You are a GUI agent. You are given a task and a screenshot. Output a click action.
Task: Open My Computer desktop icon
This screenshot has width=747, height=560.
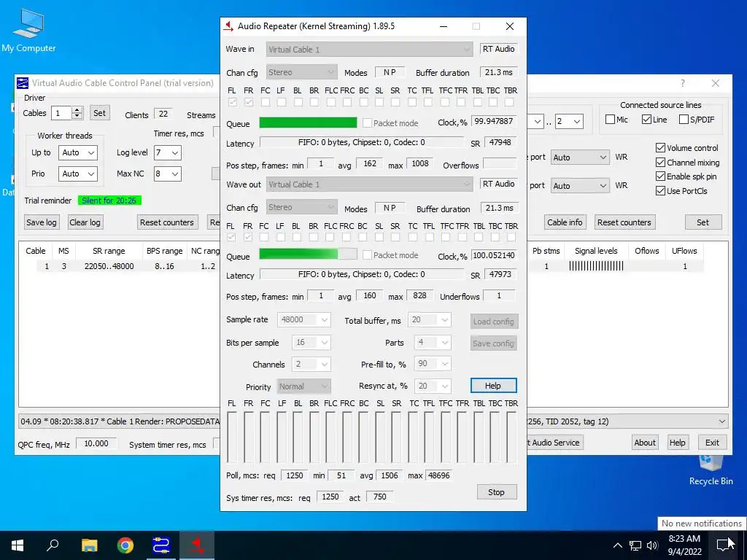point(28,31)
